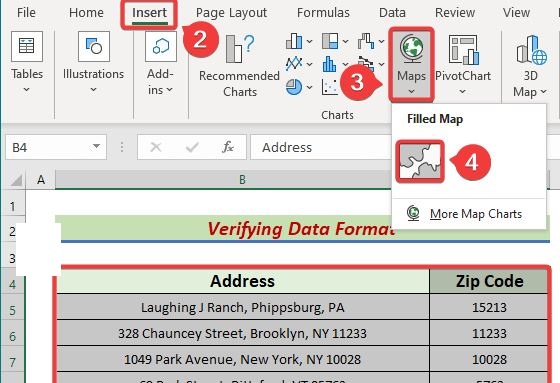Insert a line or area chart
Viewport: 560px width, 383px height.
(294, 64)
